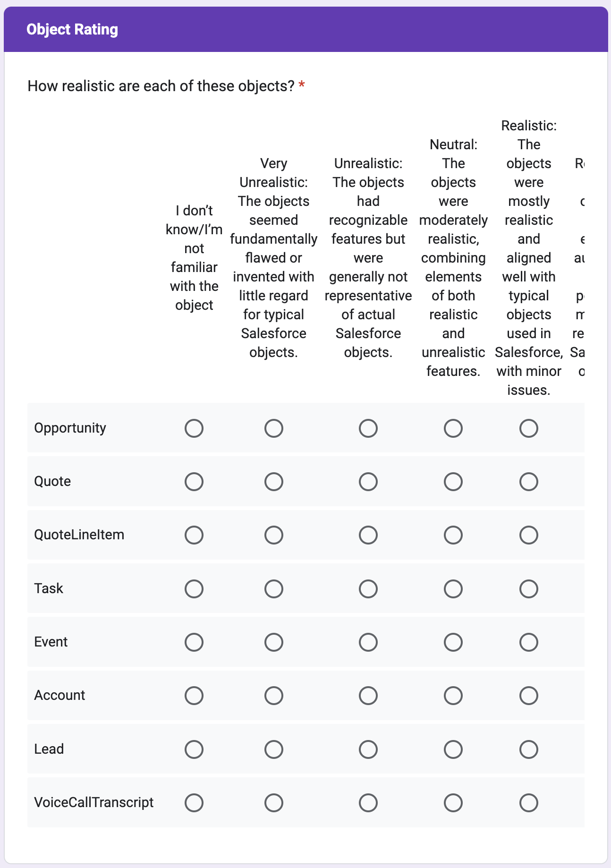Image resolution: width=611 pixels, height=868 pixels.
Task: Choose Unrealistic for VoiceCallTranscript
Action: pyautogui.click(x=368, y=803)
